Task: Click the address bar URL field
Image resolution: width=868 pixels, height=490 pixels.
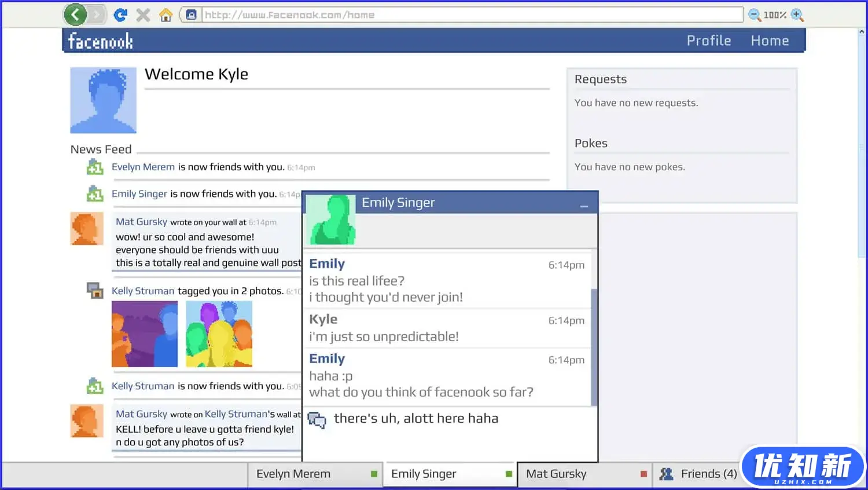Action: coord(472,14)
